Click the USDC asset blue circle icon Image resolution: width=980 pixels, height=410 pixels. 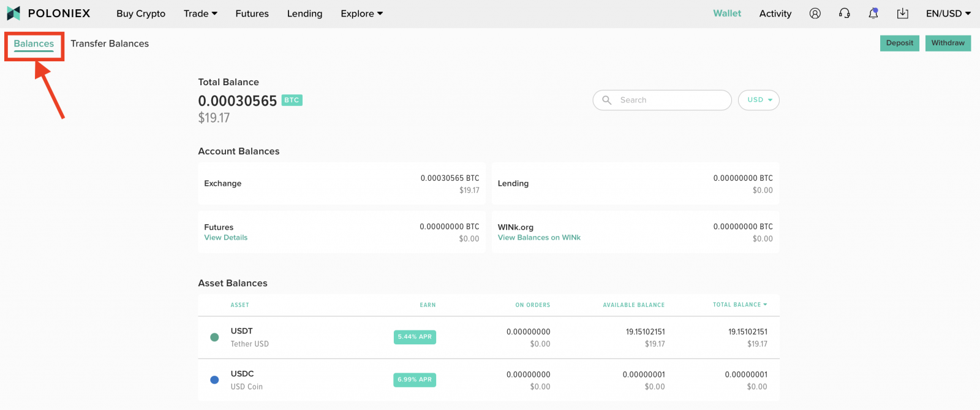214,380
